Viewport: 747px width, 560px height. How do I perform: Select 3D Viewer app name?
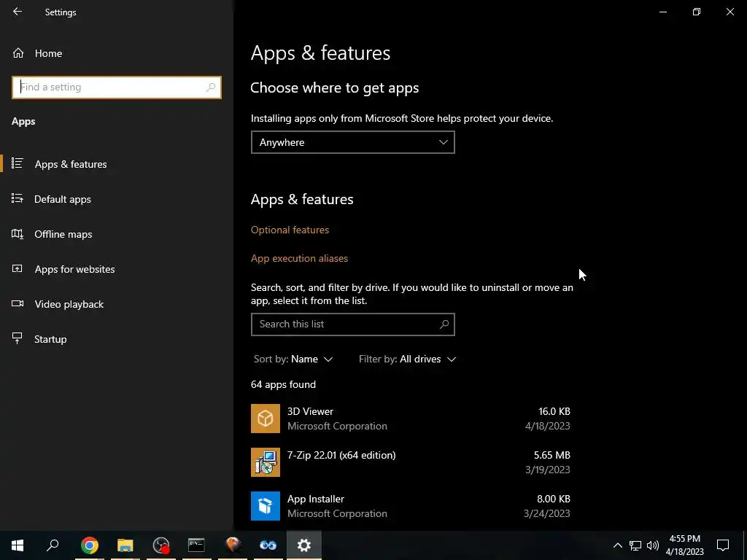[x=310, y=411]
